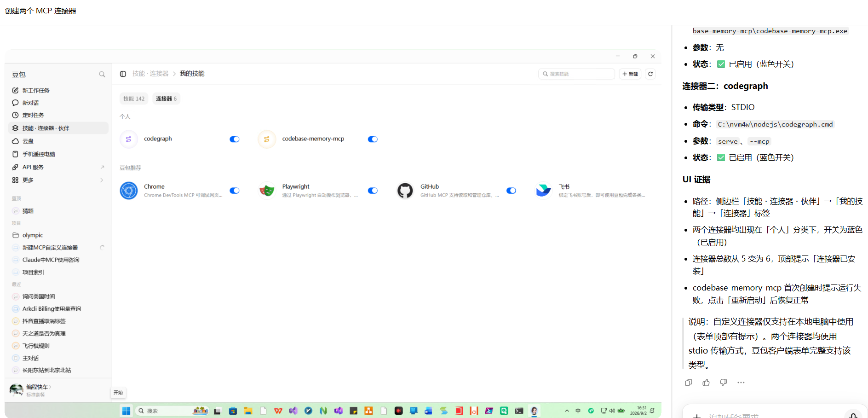Toggle the GitHub connector switch
The height and width of the screenshot is (418, 868).
pos(511,191)
